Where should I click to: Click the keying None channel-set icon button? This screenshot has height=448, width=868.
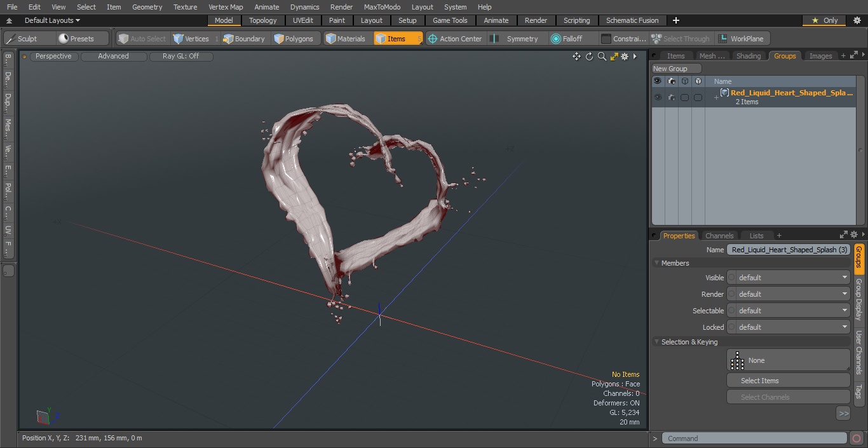[x=788, y=360]
